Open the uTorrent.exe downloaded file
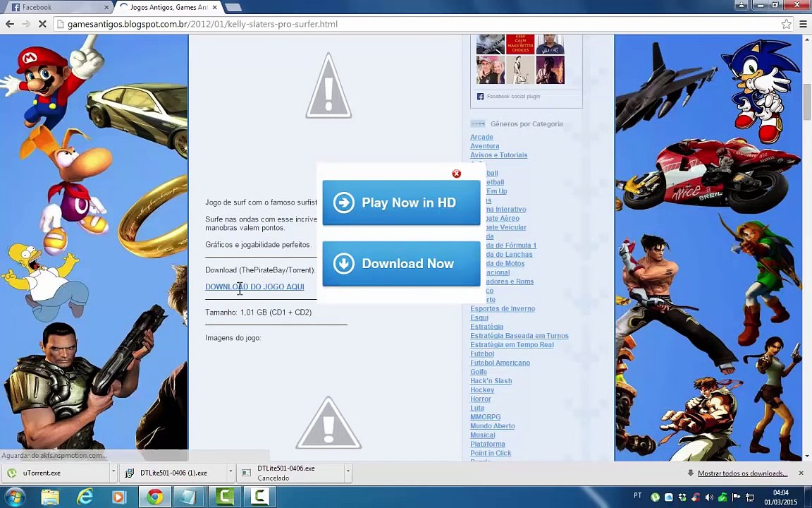 (56, 473)
